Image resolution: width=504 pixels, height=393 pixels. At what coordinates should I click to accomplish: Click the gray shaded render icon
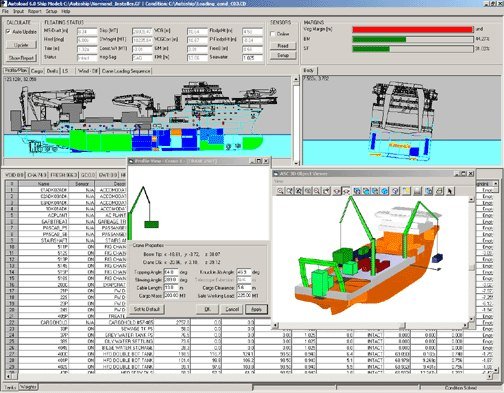(417, 191)
